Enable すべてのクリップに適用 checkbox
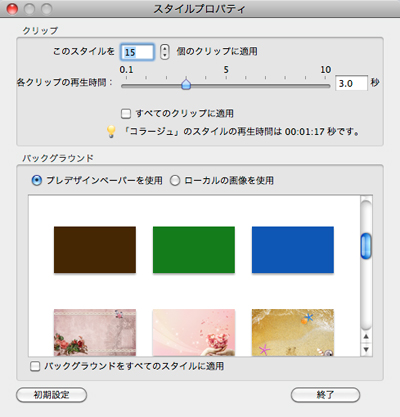This screenshot has height=417, width=400. [x=126, y=114]
